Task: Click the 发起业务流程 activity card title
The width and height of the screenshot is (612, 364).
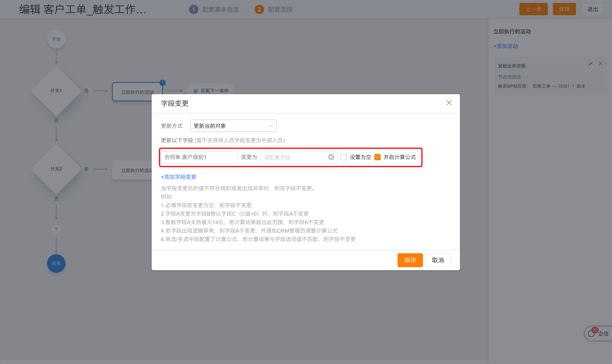Action: (x=512, y=66)
